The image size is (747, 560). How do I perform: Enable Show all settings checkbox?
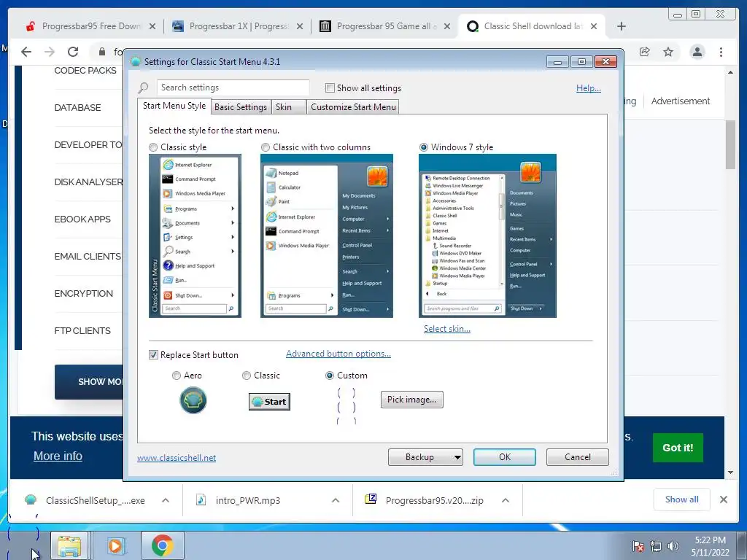click(x=330, y=88)
